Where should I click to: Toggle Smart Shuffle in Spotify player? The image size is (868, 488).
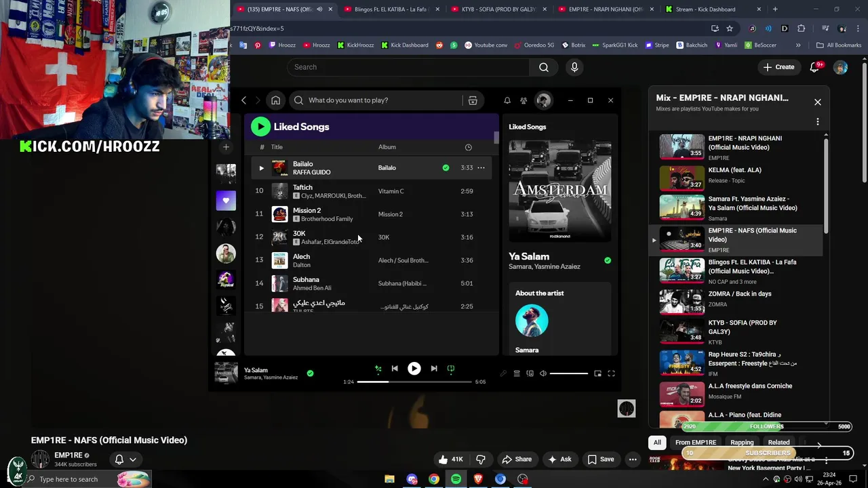[378, 369]
